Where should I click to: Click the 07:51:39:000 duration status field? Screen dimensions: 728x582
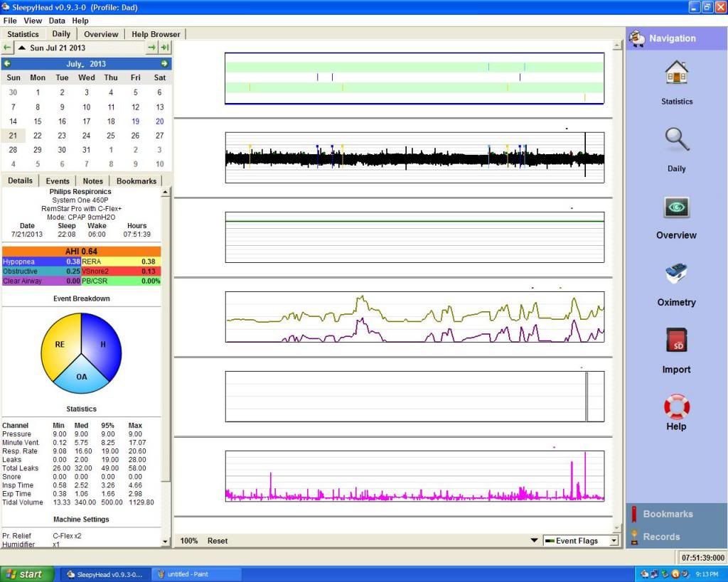703,557
